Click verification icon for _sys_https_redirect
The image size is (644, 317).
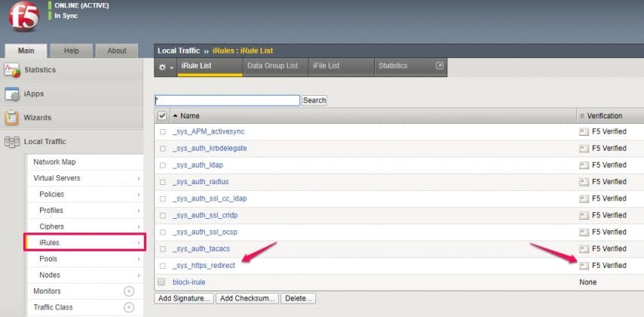click(583, 266)
